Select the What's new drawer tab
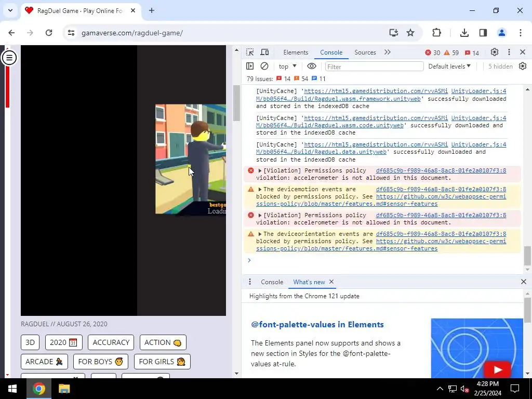This screenshot has height=399, width=532. [x=309, y=282]
